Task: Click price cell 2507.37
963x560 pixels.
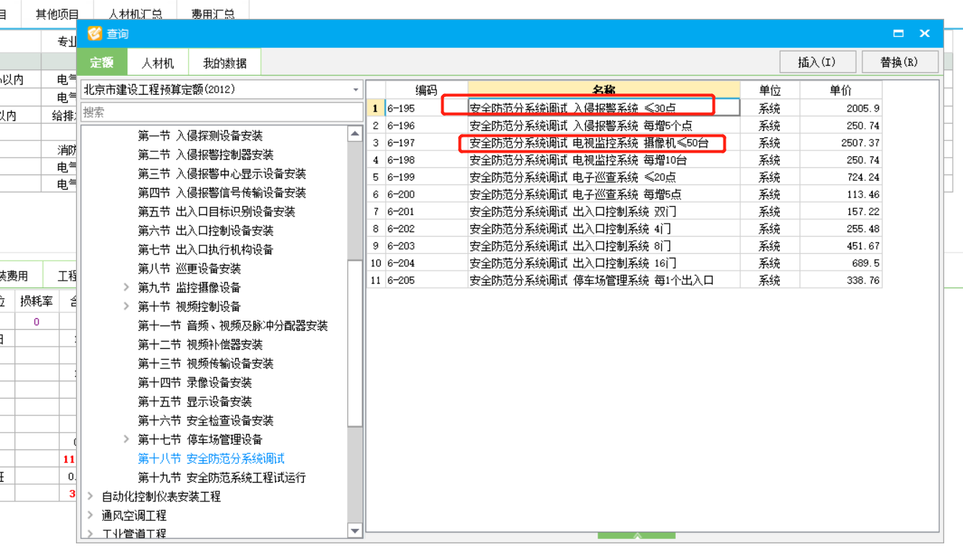Action: (841, 143)
